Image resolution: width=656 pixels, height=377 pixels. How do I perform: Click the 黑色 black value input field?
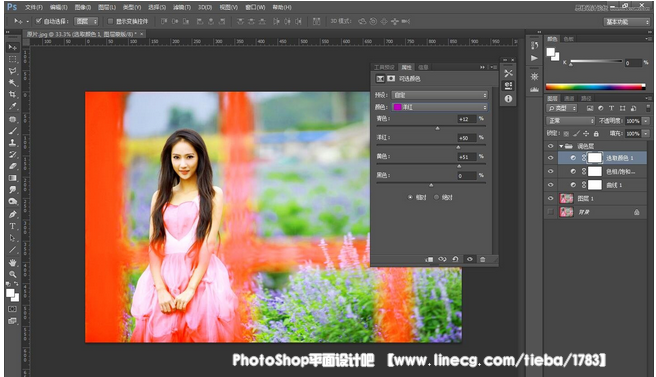coord(467,176)
